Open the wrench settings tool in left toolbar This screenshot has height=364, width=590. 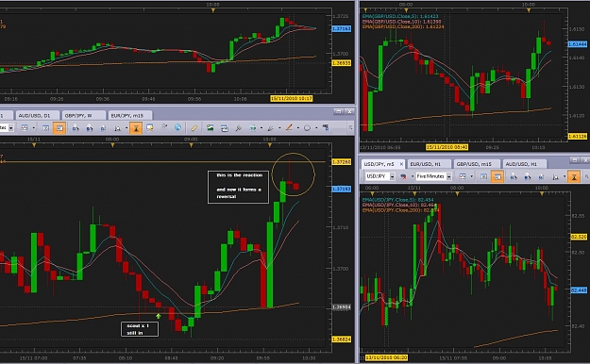tap(239, 128)
